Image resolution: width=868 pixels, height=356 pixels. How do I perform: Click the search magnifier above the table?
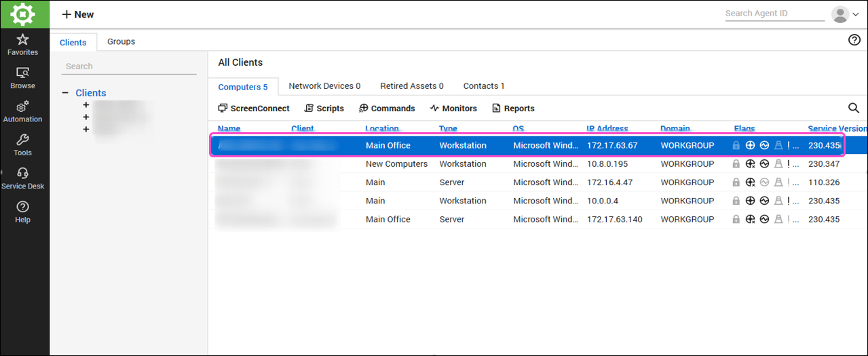tap(854, 108)
